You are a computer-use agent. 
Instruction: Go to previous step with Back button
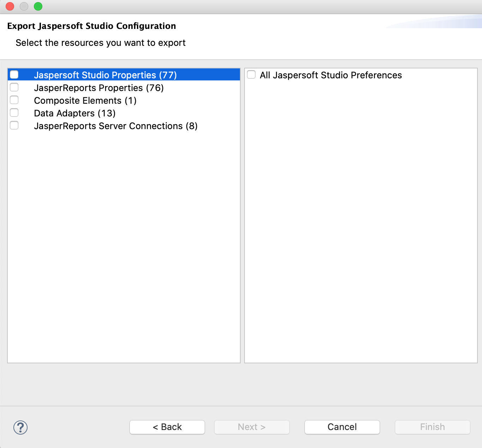(x=167, y=427)
